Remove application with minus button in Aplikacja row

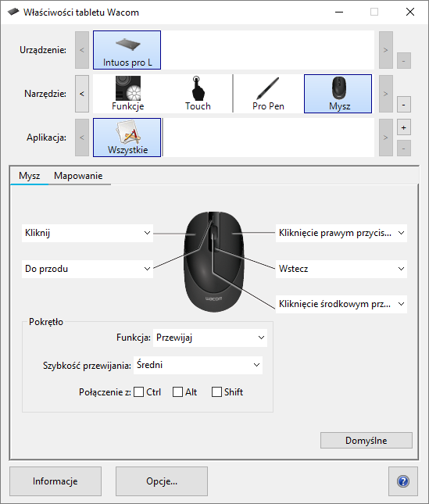pos(404,148)
